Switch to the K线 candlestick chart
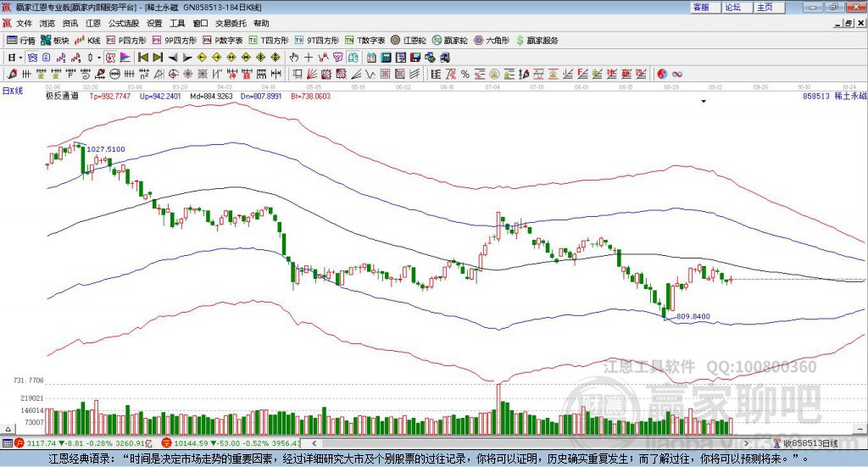Screen dimensions: 868x467 pos(87,41)
